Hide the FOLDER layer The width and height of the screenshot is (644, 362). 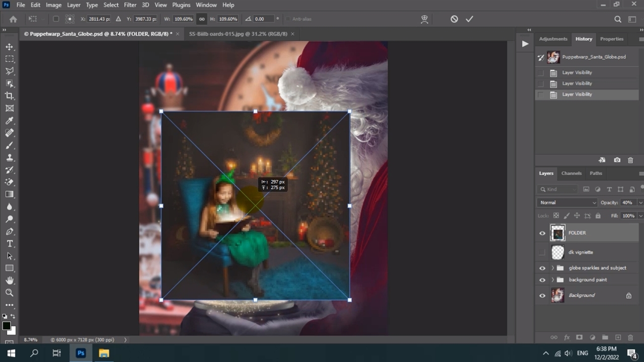pos(542,233)
